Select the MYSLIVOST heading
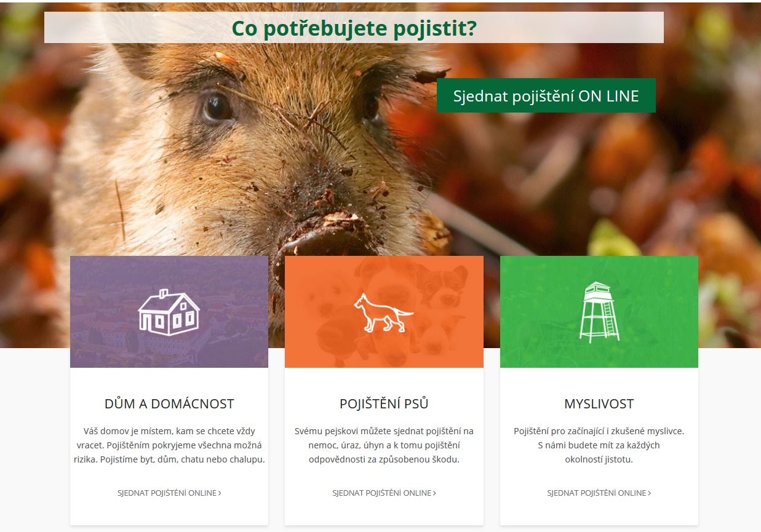Screen dimensions: 761x532 599,404
